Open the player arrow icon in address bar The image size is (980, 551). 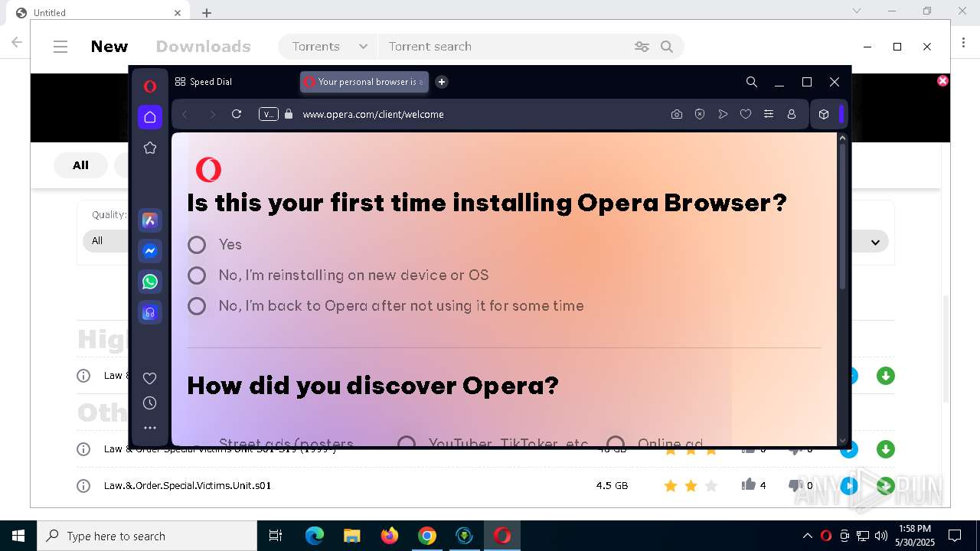tap(723, 114)
